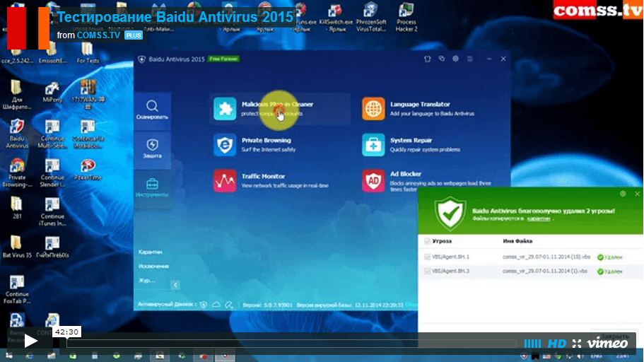644x362 pixels.
Task: Open the 281 desktop folder
Action: [17, 207]
